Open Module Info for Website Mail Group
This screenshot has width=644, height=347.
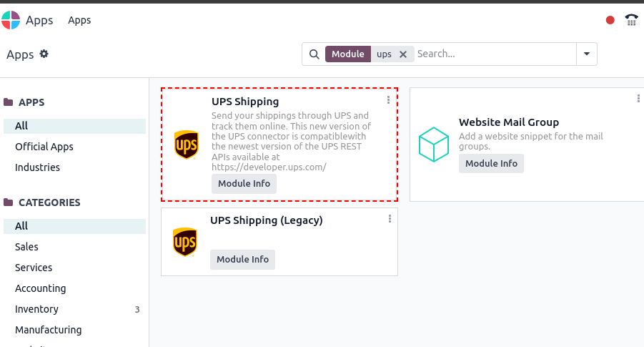[491, 164]
